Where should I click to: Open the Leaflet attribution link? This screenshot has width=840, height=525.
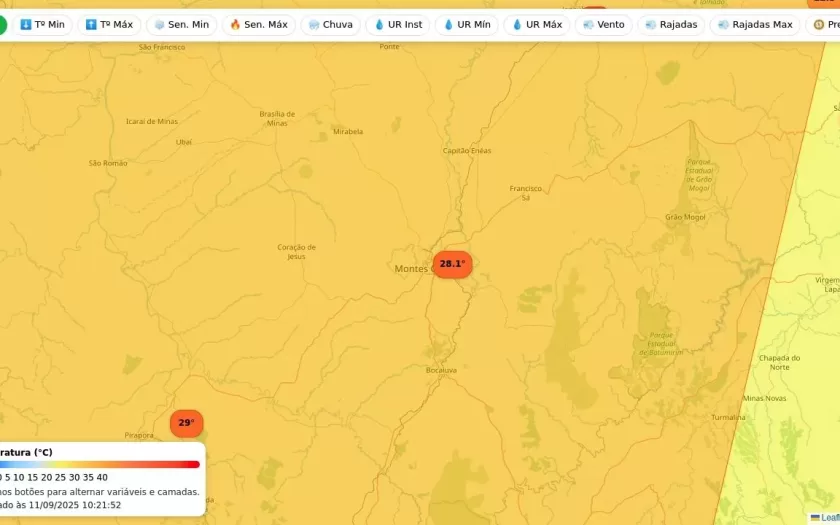click(828, 518)
